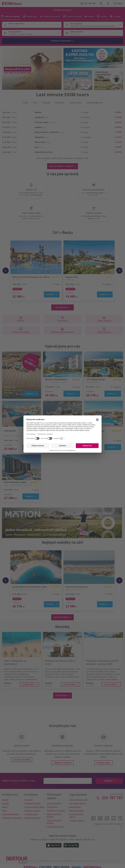Click the newsletter e-mail input field

click(67, 781)
